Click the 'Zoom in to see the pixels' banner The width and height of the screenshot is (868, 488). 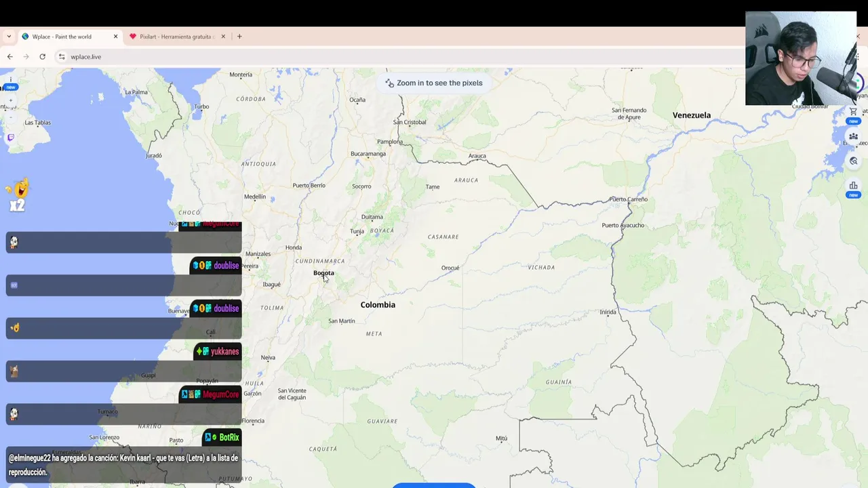coord(434,83)
